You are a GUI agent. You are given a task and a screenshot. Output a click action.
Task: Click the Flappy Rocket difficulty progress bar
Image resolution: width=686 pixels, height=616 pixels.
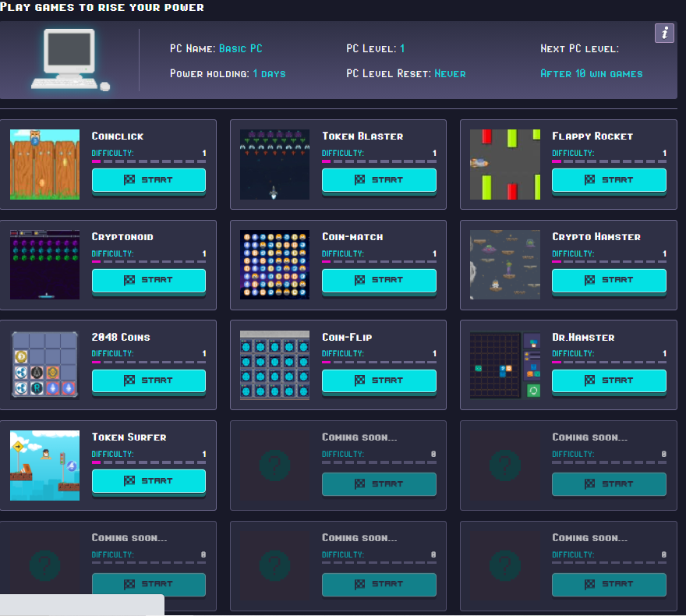point(609,161)
